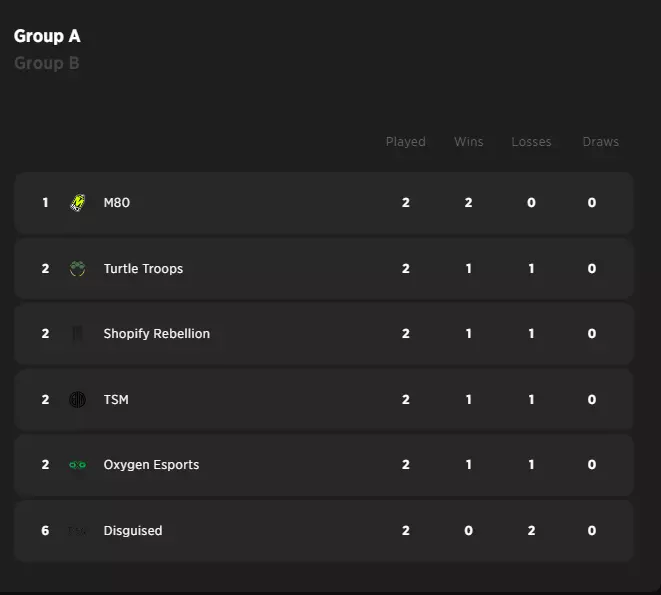Click the Oxygen Esports team logo
The height and width of the screenshot is (595, 661).
click(x=78, y=465)
